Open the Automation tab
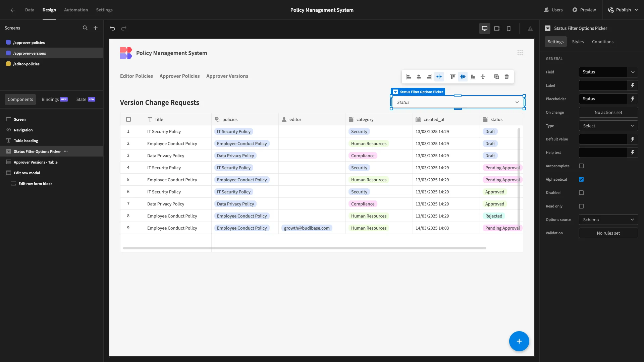The image size is (644, 362). click(x=76, y=10)
